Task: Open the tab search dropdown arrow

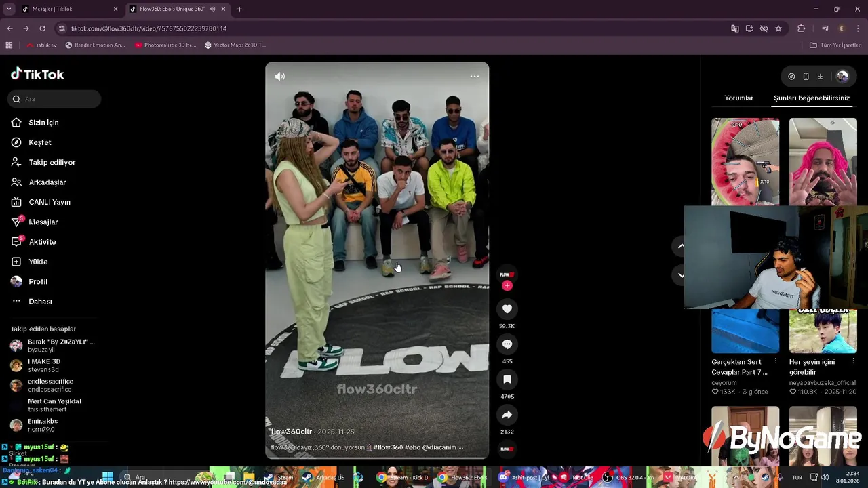Action: point(9,9)
